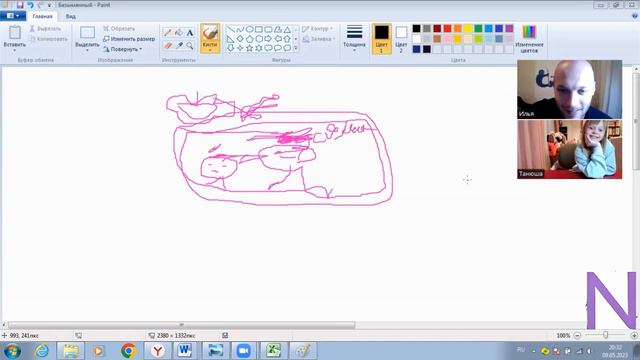Select the Fill with color bucket tool

point(179,33)
